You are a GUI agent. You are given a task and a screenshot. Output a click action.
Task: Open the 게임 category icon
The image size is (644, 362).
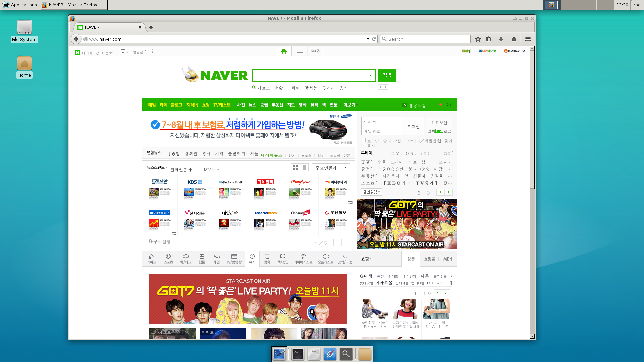[x=217, y=259]
